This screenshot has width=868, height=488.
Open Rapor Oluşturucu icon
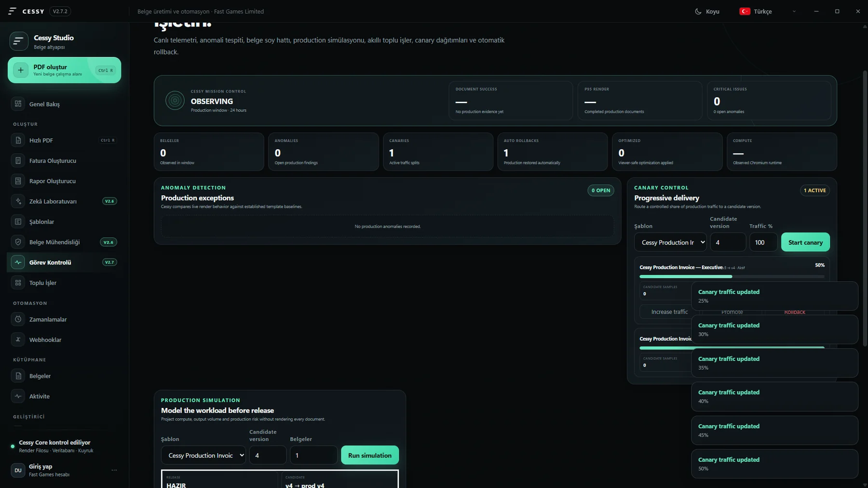[18, 181]
